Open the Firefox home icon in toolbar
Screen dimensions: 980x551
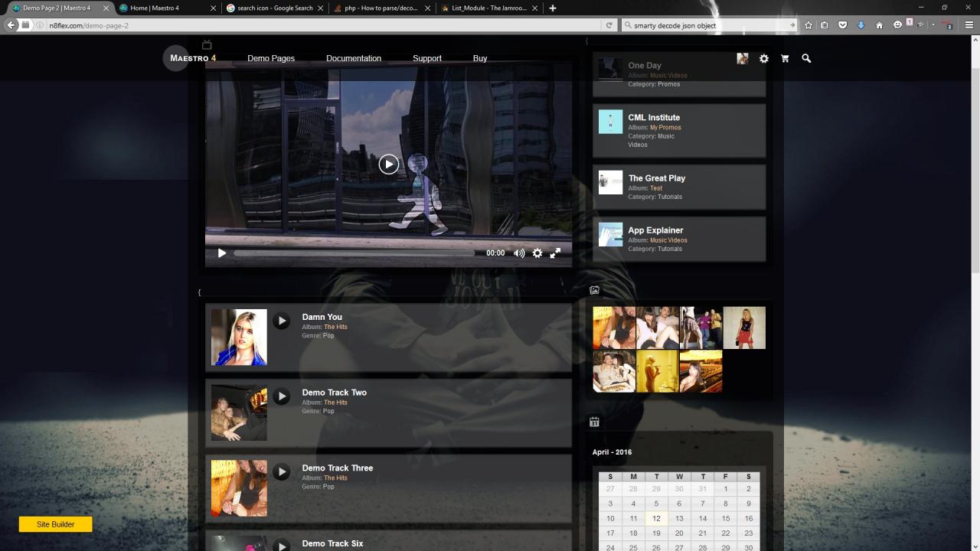coord(879,25)
